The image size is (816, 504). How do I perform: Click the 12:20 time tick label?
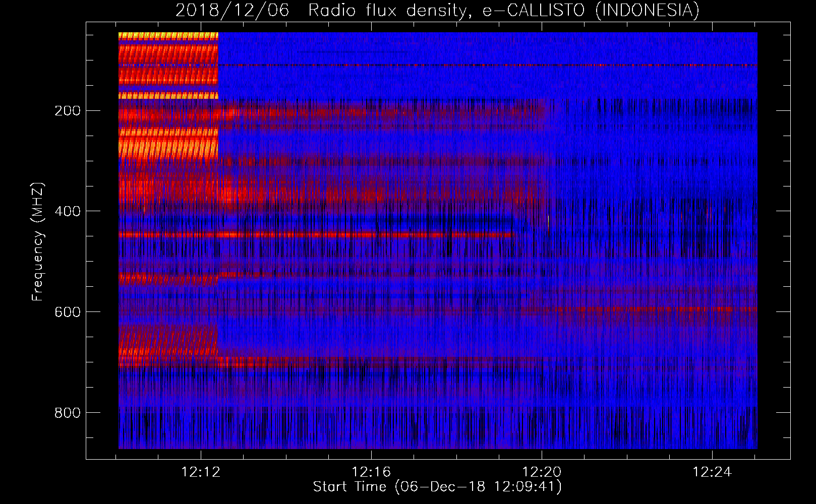point(542,472)
